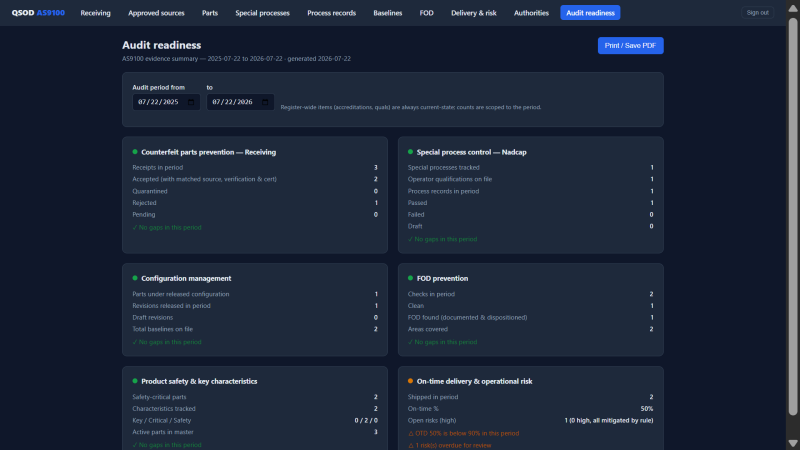The image size is (800, 450).
Task: Click Product safety & key characteristics heading
Action: [x=199, y=381]
